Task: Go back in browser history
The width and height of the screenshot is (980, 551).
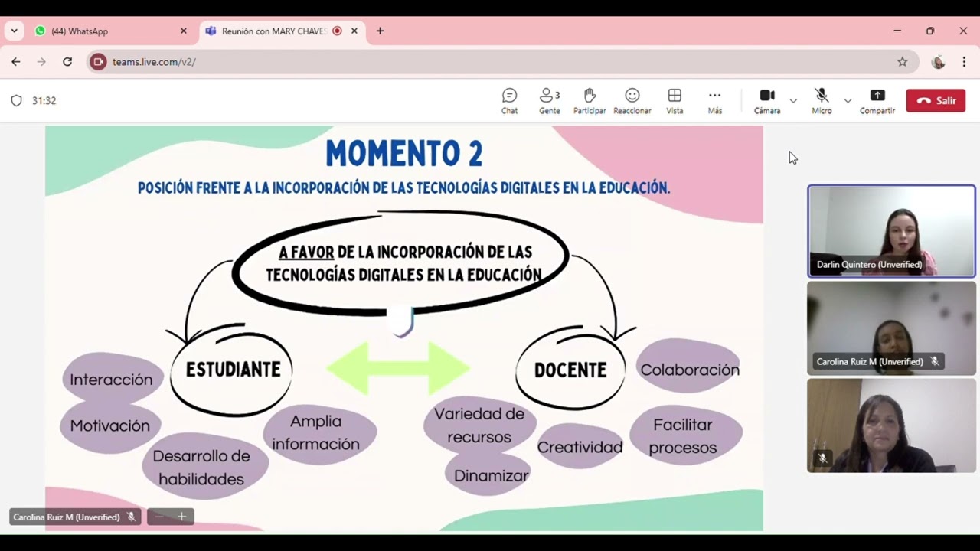Action: pyautogui.click(x=16, y=62)
